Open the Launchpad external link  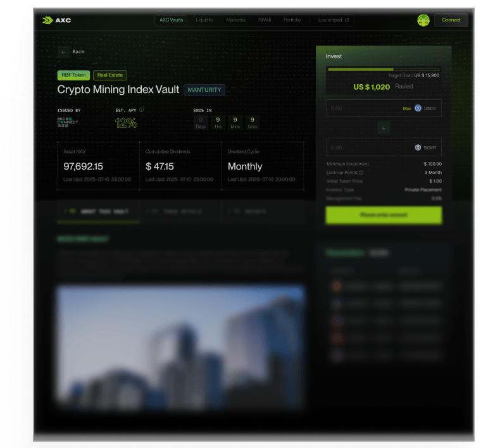coord(334,20)
